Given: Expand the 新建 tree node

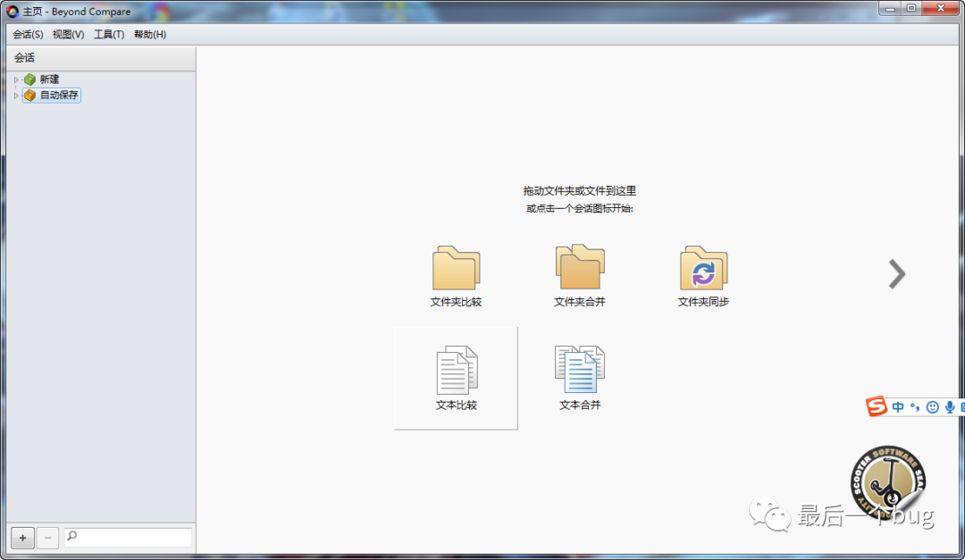Looking at the screenshot, I should click(16, 80).
